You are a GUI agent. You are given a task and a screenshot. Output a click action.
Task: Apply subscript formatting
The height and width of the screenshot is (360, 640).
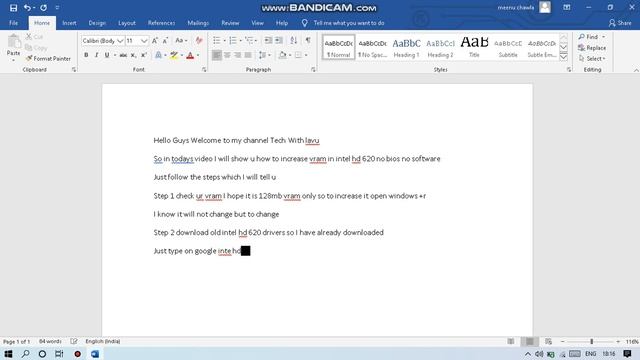[133, 55]
